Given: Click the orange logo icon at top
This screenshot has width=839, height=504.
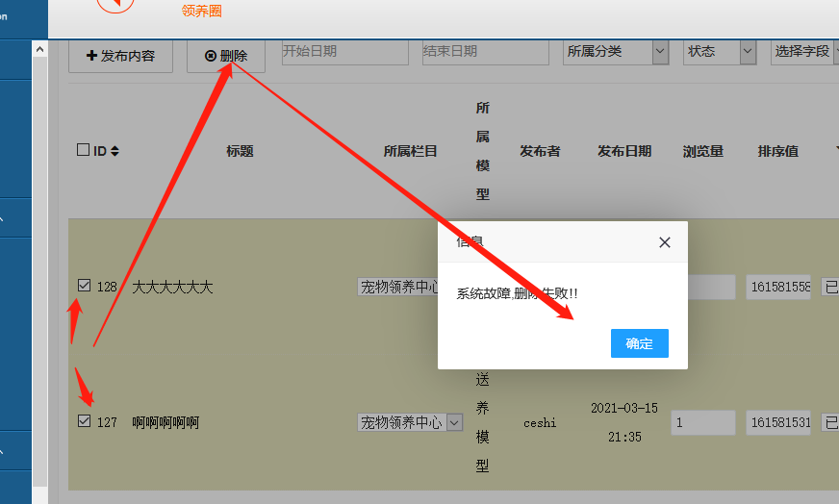Looking at the screenshot, I should click(x=116, y=5).
